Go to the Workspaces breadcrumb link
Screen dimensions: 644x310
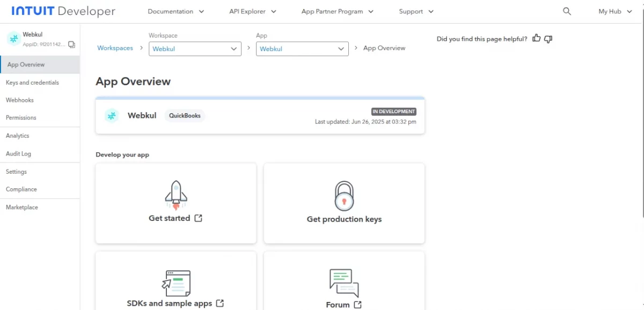tap(115, 48)
